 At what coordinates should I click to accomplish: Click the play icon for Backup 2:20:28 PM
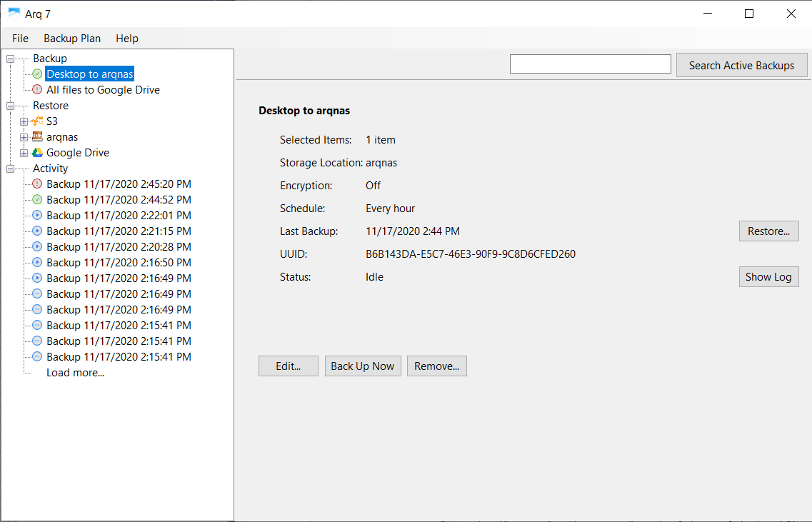click(37, 246)
